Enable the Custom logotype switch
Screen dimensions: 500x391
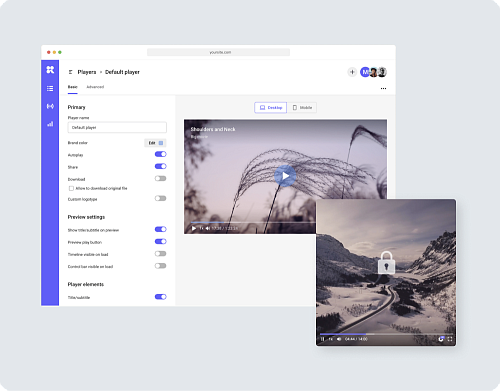pos(160,199)
